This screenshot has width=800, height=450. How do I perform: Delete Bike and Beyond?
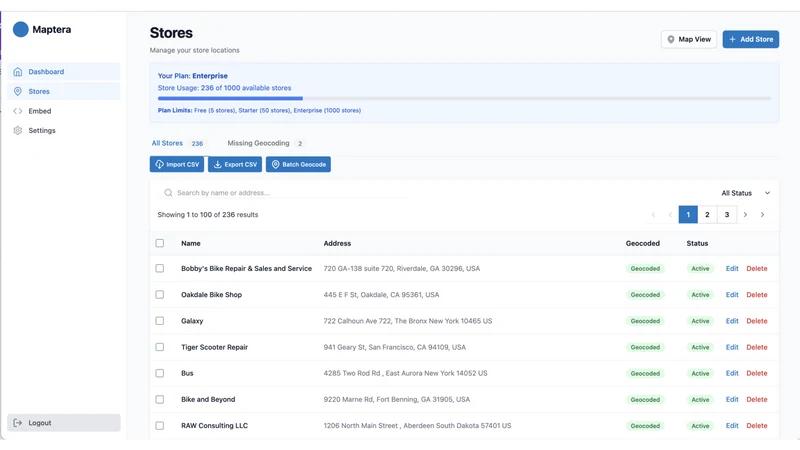click(x=757, y=399)
